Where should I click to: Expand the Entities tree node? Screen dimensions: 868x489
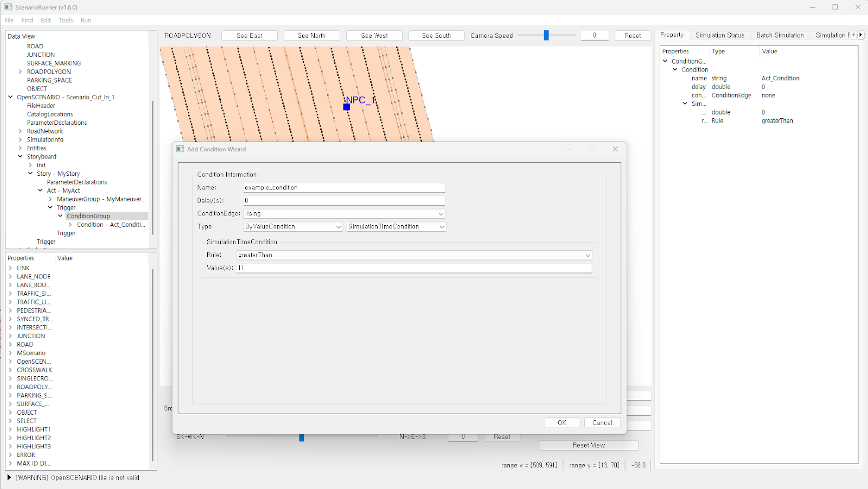(x=21, y=148)
